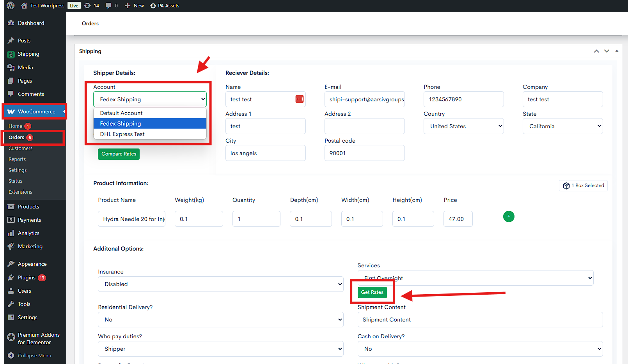The image size is (628, 364).
Task: Open the Country dropdown
Action: [x=463, y=126]
